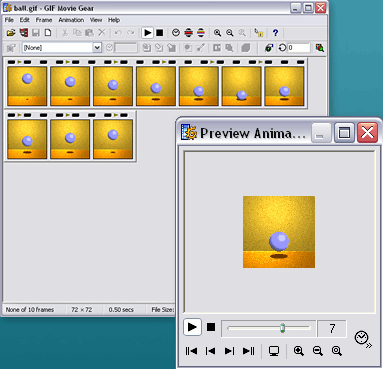Play animation from main toolbar
The width and height of the screenshot is (383, 369).
coord(147,33)
